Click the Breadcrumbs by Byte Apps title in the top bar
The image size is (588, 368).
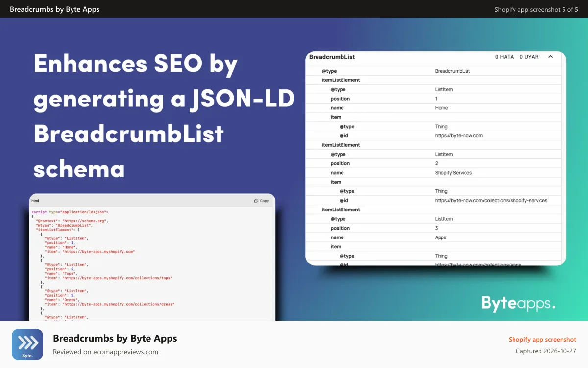click(54, 9)
